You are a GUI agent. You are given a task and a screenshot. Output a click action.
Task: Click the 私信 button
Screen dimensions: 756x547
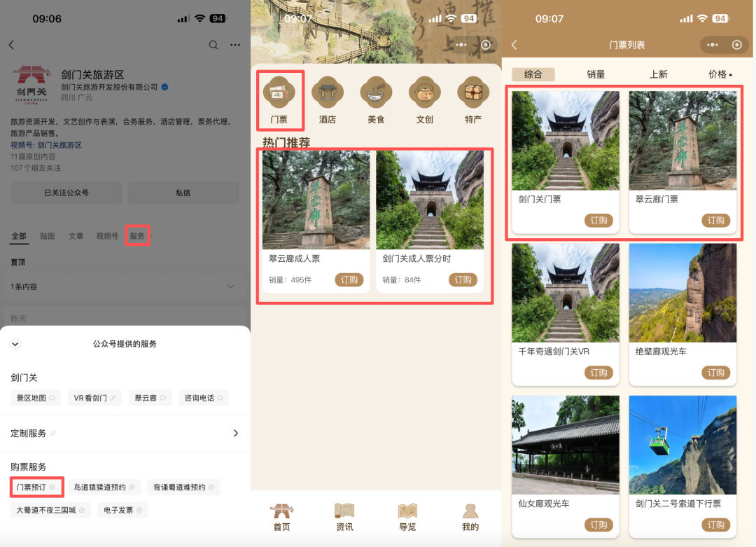pyautogui.click(x=183, y=193)
